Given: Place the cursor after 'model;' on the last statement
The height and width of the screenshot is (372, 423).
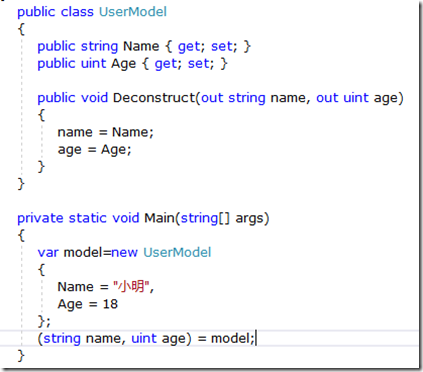Looking at the screenshot, I should point(255,339).
